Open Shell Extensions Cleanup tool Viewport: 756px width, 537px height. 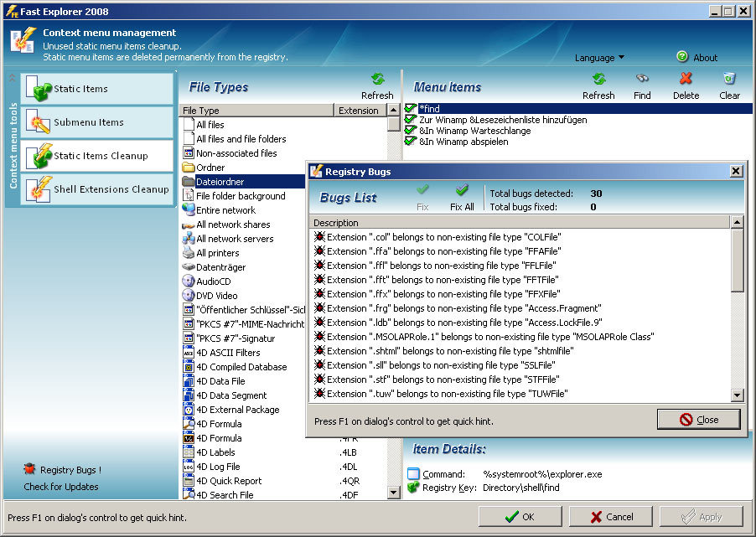(97, 189)
